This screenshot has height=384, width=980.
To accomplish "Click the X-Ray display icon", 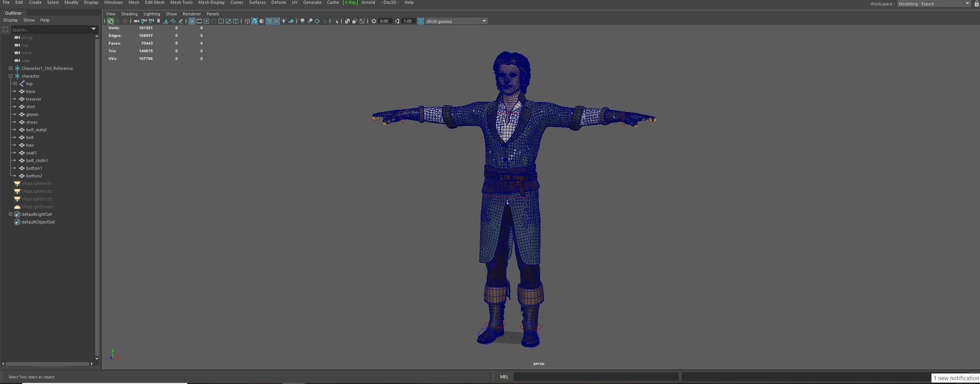I will 347,21.
